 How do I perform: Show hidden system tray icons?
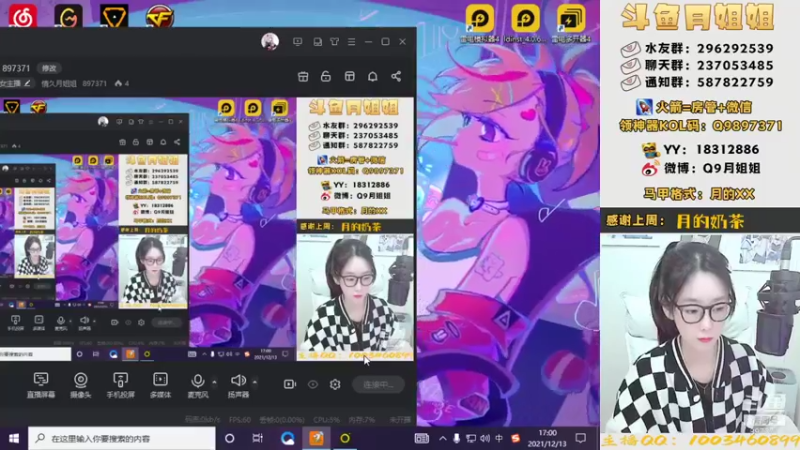coord(442,438)
